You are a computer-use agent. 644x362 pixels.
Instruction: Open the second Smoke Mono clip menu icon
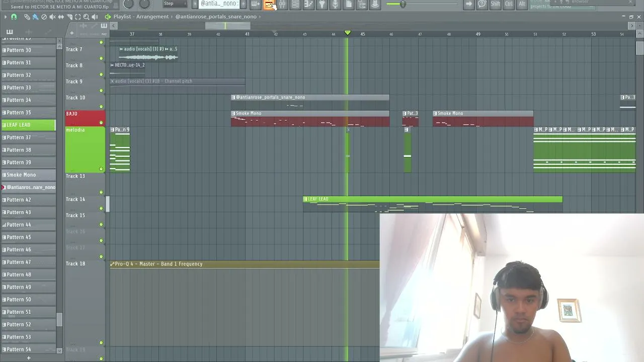[x=435, y=114]
